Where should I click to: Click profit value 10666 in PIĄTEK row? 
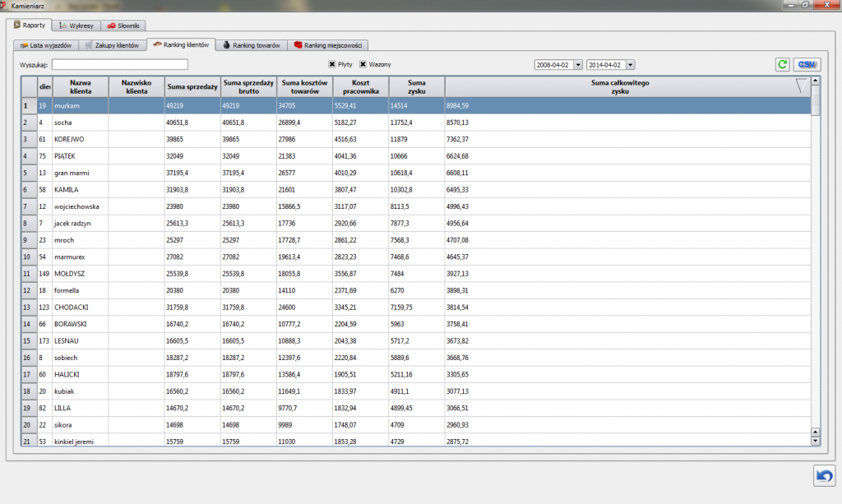[x=399, y=156]
